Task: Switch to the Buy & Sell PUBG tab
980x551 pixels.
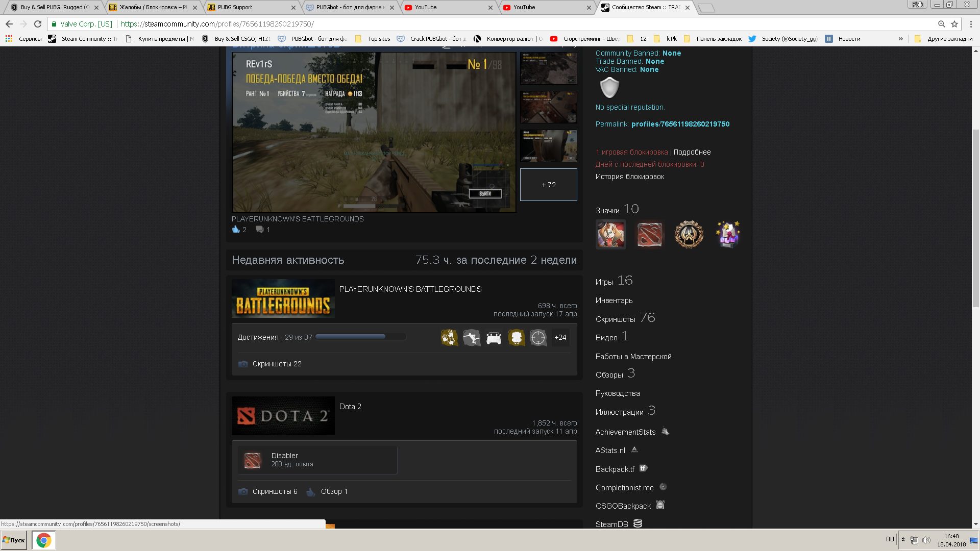Action: point(54,7)
